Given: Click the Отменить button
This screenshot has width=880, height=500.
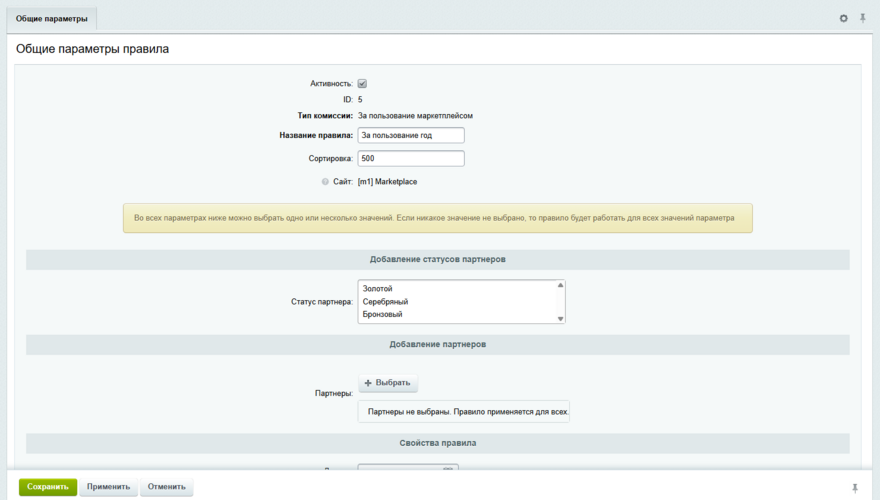Looking at the screenshot, I should (166, 487).
